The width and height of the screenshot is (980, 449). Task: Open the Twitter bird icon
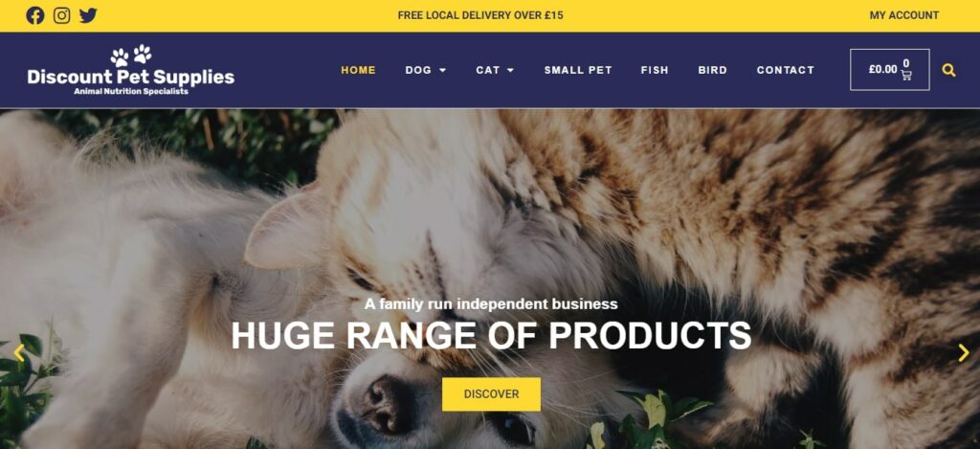coord(88,15)
